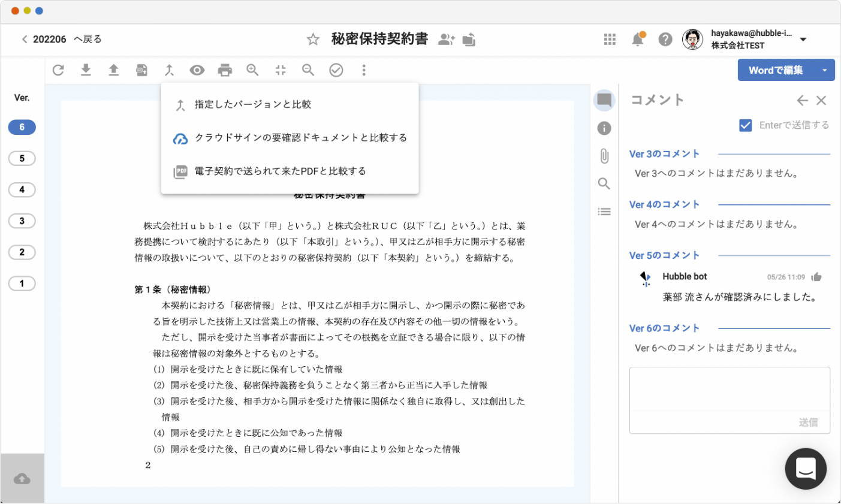Viewport: 841px width, 504px height.
Task: Toggle the Enterで送信する checkbox
Action: [746, 125]
